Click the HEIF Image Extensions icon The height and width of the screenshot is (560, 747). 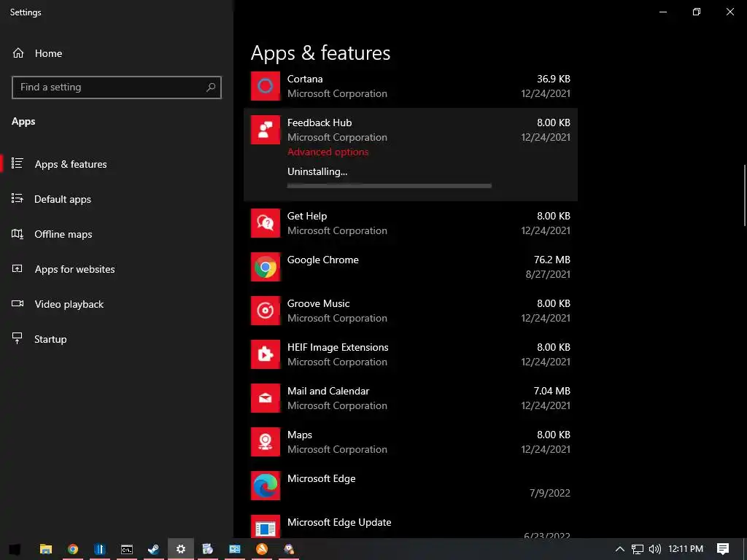[x=266, y=354]
